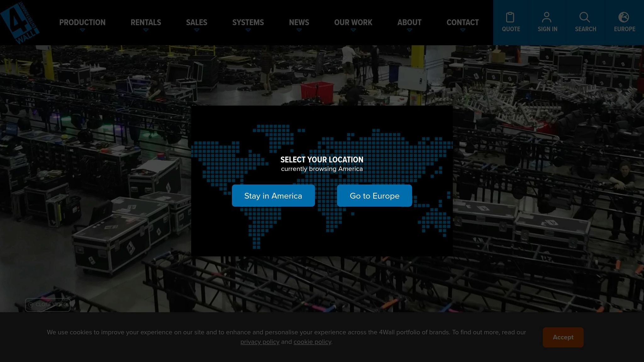Screen dimensions: 644x362
Task: Open the Search magnifier icon
Action: (585, 17)
